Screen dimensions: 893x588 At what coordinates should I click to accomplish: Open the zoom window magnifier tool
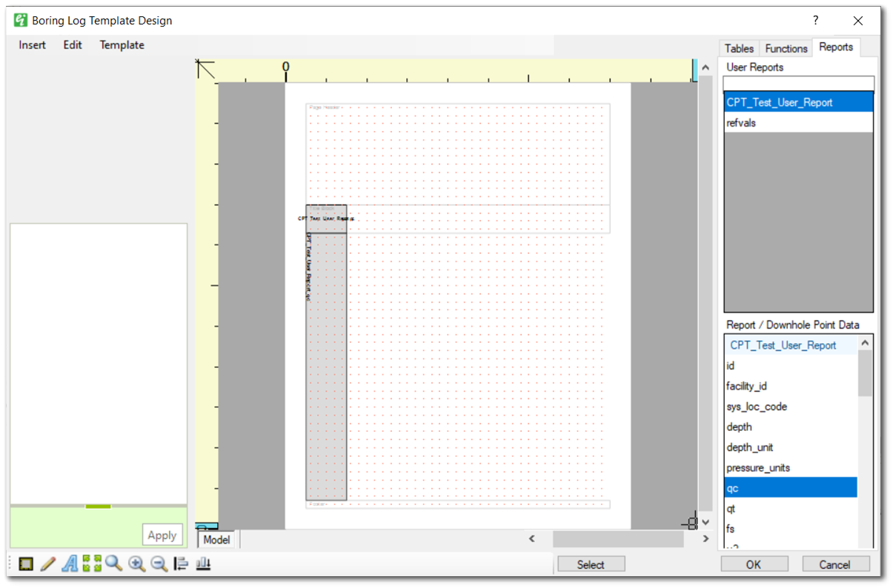114,563
